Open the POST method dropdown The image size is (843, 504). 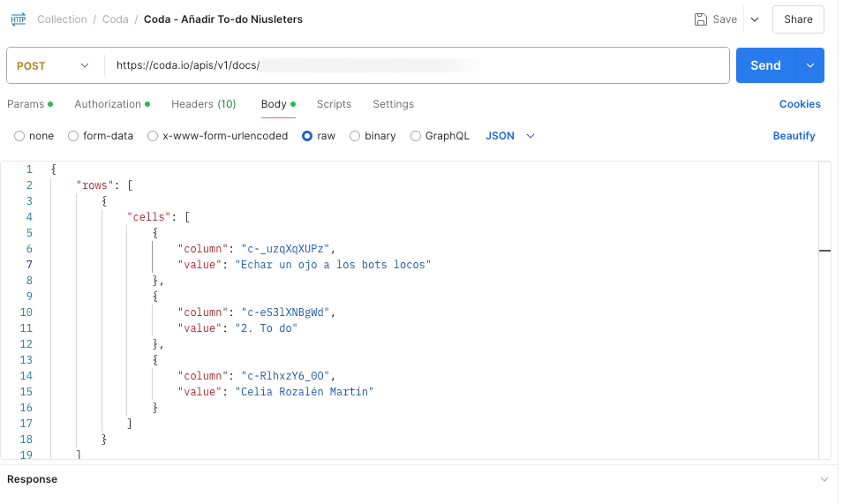54,65
